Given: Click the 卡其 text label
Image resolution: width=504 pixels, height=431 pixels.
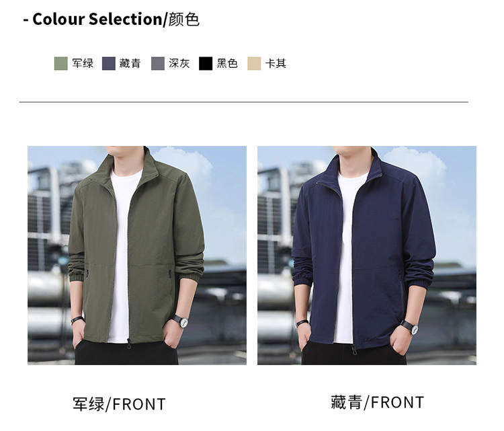Looking at the screenshot, I should 276,63.
